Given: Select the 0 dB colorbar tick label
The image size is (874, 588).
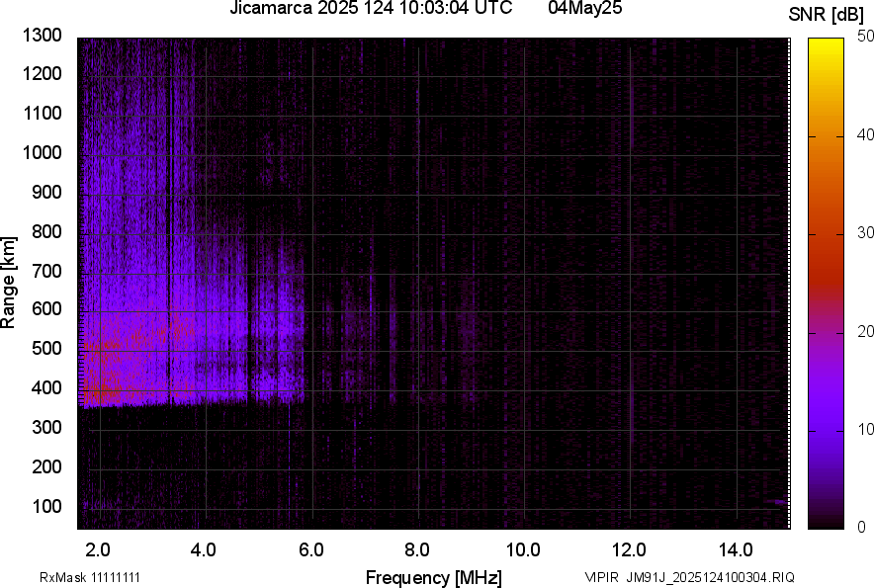Looking at the screenshot, I should pos(862,528).
